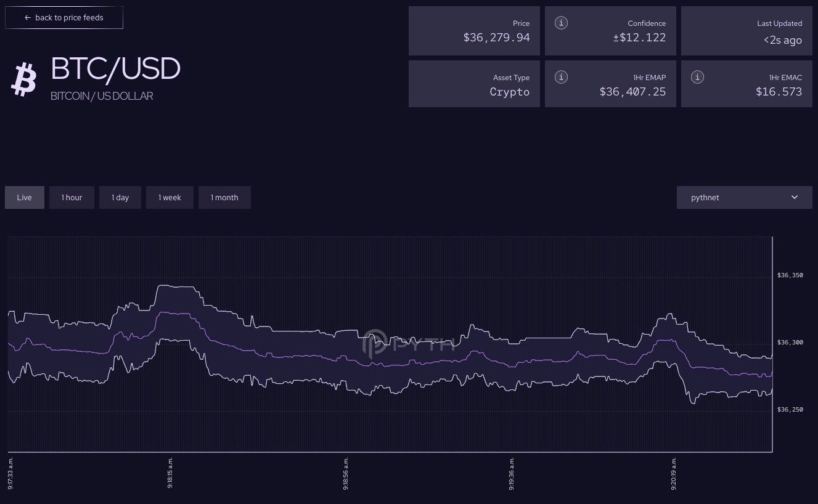
Task: Switch chart to 1 week range
Action: point(170,198)
